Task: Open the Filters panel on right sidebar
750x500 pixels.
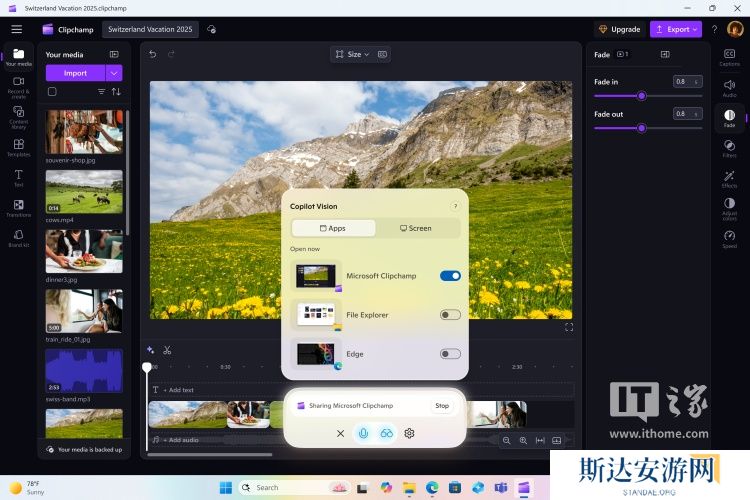Action: click(729, 148)
